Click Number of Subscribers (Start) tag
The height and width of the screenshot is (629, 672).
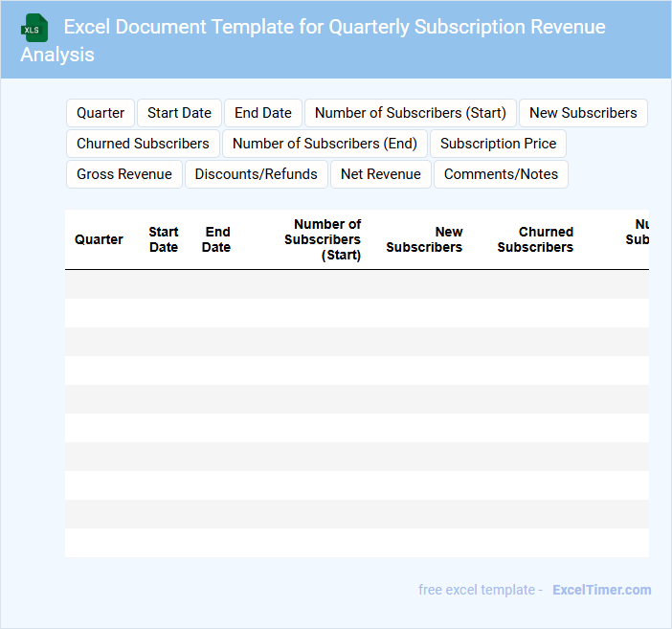(410, 113)
